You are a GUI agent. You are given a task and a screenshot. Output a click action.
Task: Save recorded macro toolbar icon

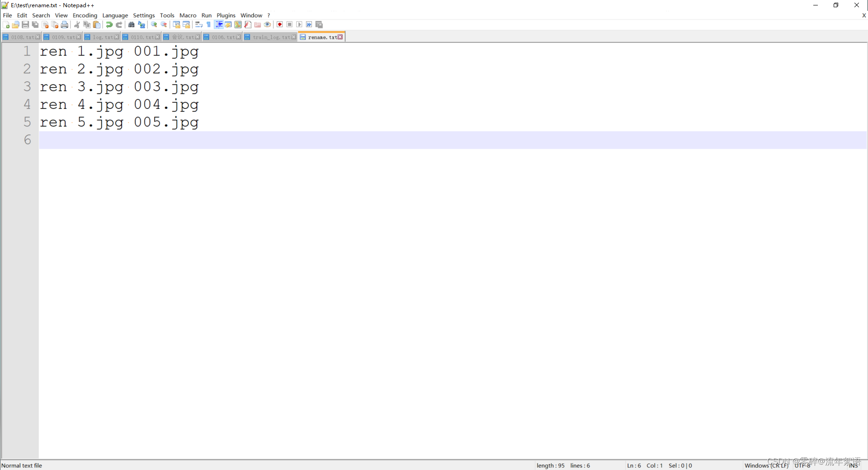[319, 25]
